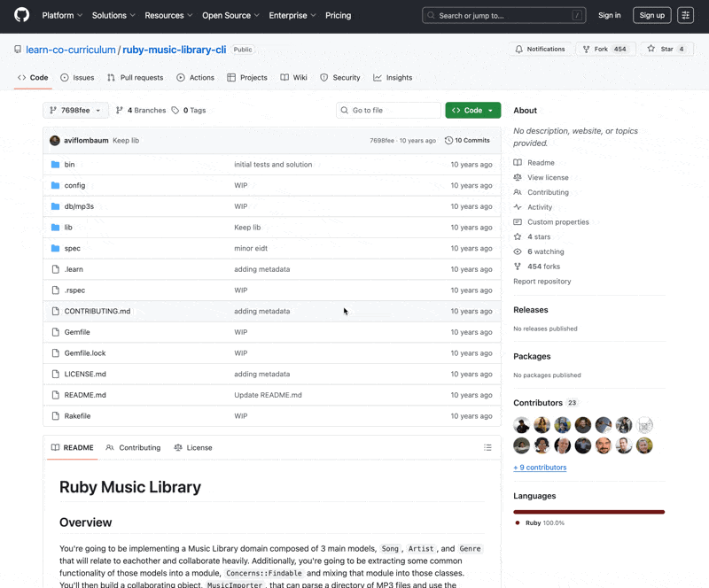Select the Contributing tab in README panel

point(133,447)
